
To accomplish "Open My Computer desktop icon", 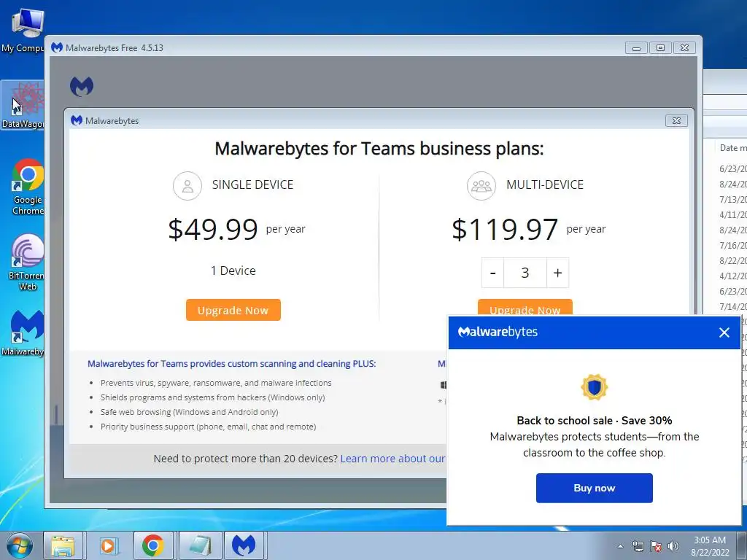I will coord(24,29).
